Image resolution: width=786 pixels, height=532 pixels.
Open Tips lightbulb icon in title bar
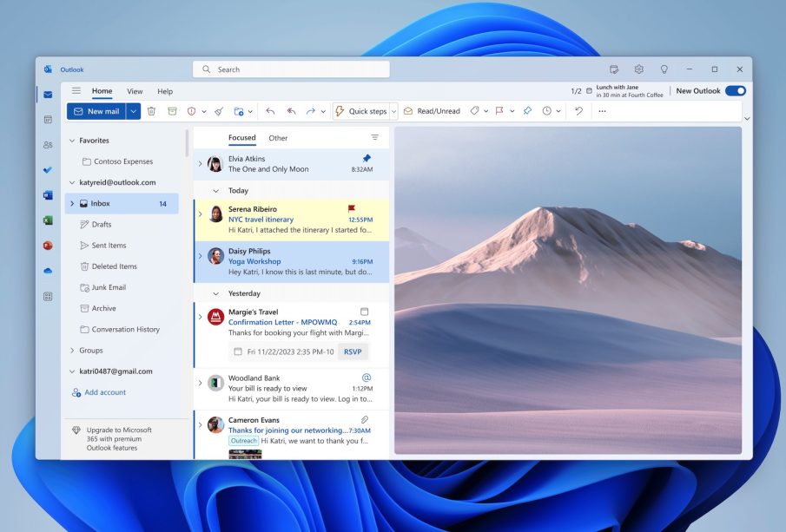664,69
